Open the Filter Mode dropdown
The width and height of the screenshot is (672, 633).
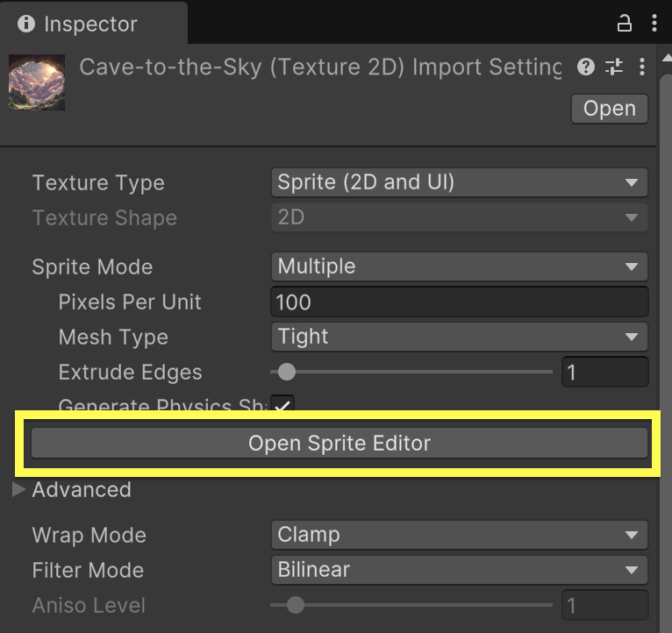coord(459,570)
